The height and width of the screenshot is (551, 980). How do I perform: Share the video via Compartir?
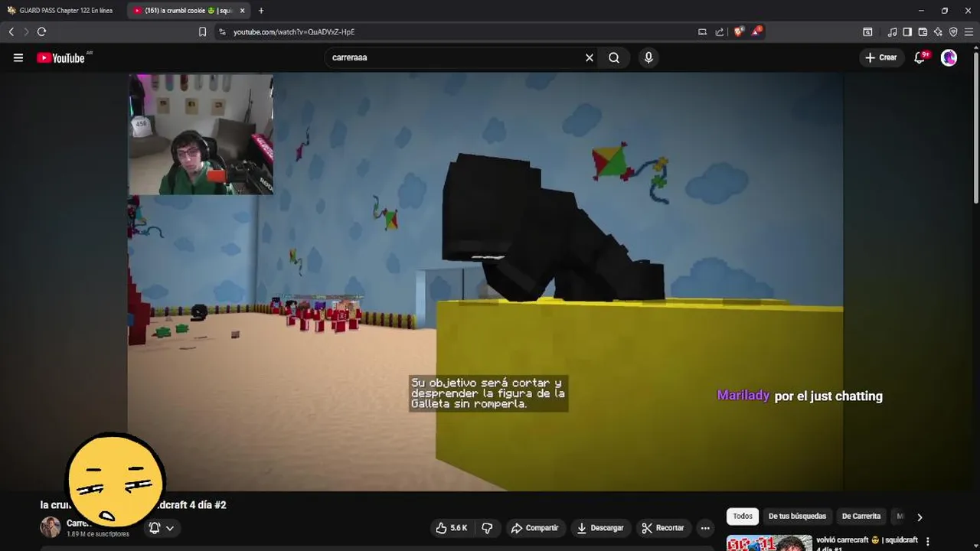534,528
